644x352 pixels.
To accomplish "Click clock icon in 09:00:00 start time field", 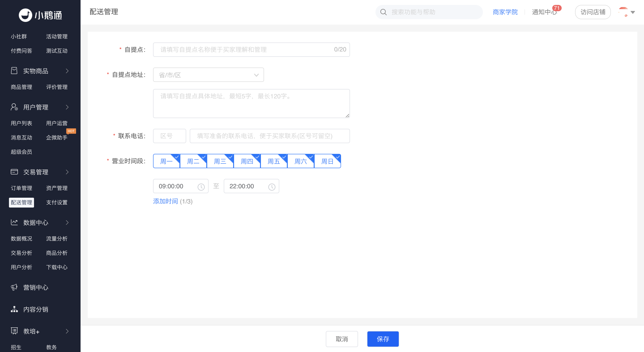I will (201, 187).
